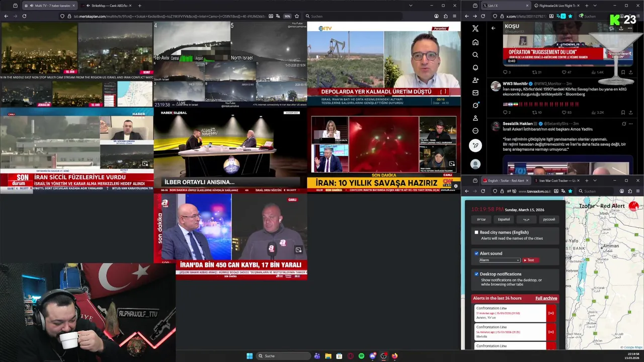Bookmark the WW3 Monitör post
The image size is (644, 362).
[x=623, y=112]
